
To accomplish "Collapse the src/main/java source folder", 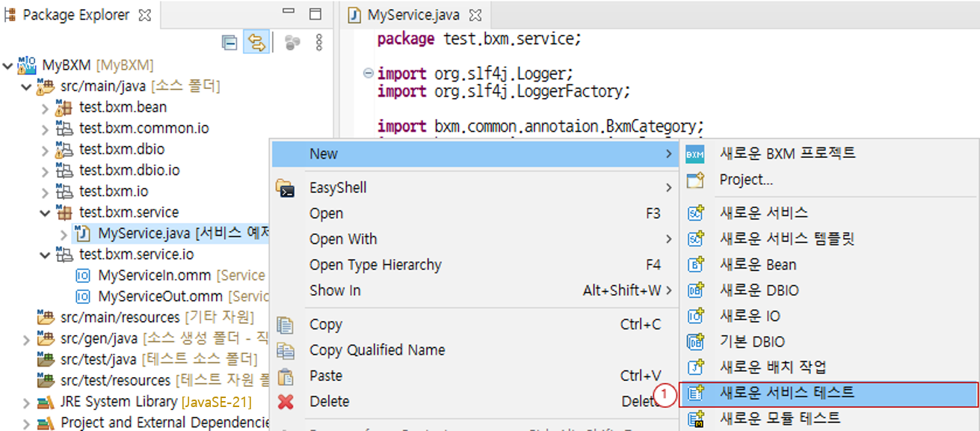I will pyautogui.click(x=26, y=86).
